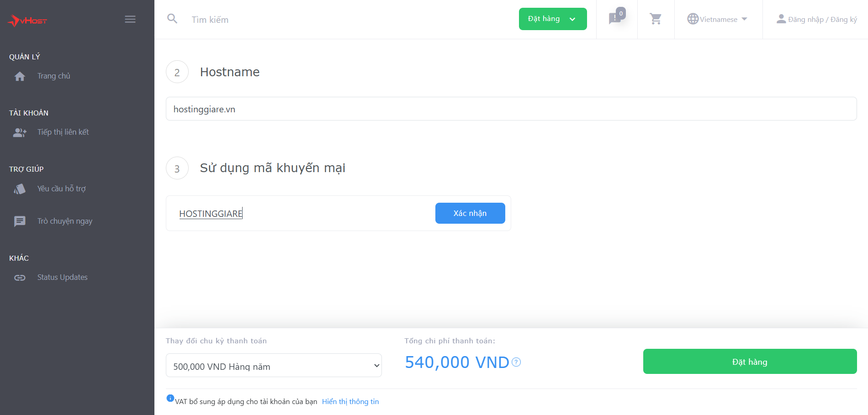
Task: Expand the green Đặt hàng dropdown
Action: coord(552,19)
